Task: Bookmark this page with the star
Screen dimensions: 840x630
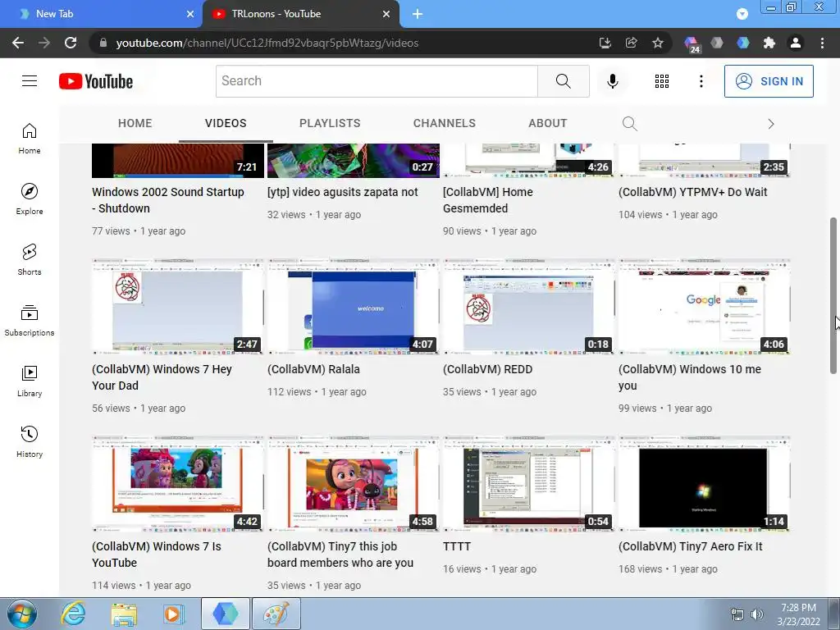Action: (x=657, y=43)
